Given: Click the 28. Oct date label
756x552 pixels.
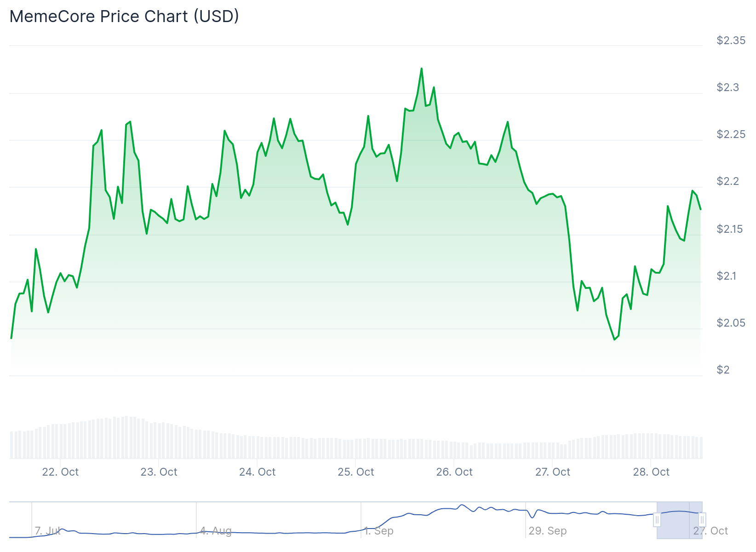Looking at the screenshot, I should (x=651, y=472).
